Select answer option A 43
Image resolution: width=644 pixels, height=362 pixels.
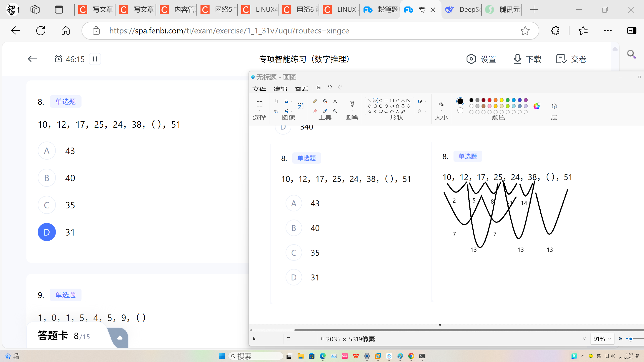[x=47, y=151]
